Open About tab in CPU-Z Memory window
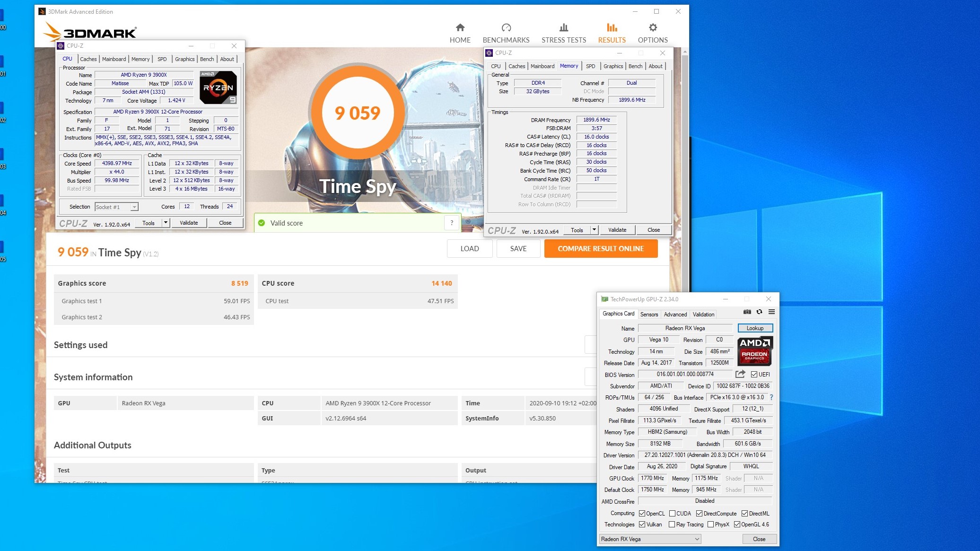This screenshot has width=980, height=551. pos(655,66)
